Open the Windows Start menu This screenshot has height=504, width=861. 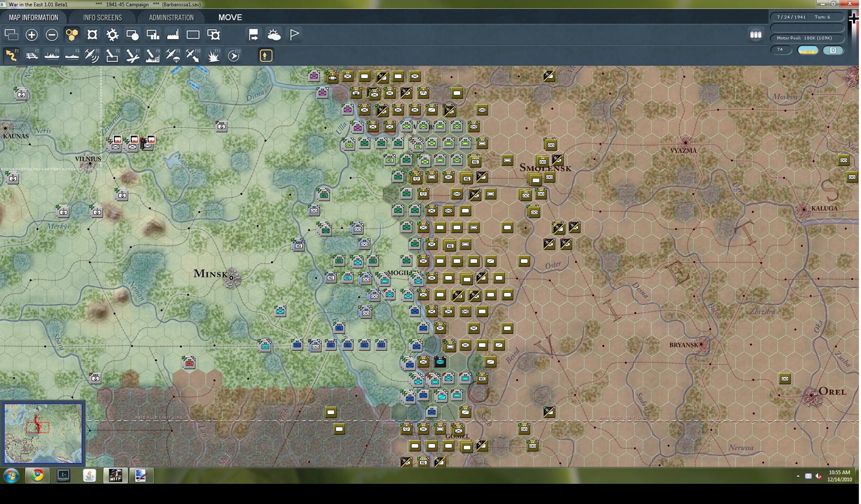(x=11, y=475)
